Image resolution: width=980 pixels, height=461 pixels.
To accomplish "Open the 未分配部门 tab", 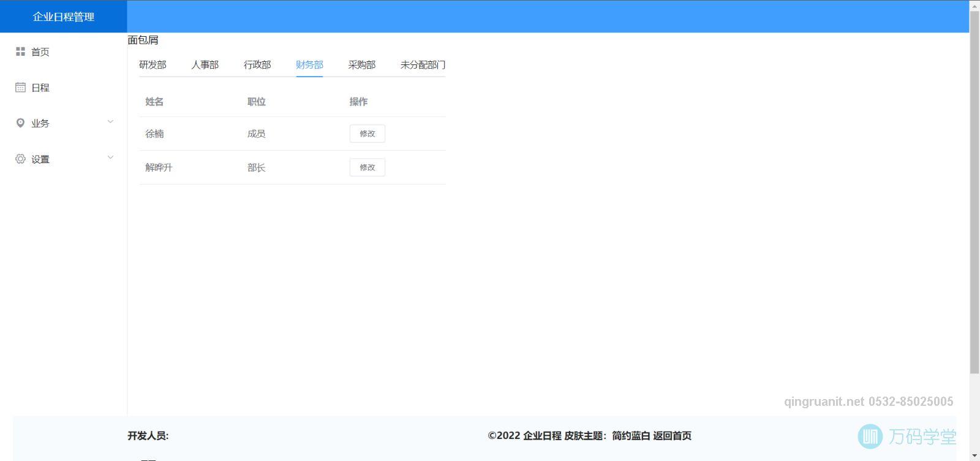I will 423,64.
